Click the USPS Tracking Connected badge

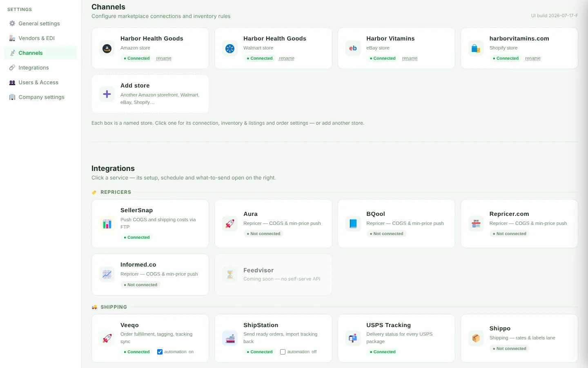(x=383, y=352)
